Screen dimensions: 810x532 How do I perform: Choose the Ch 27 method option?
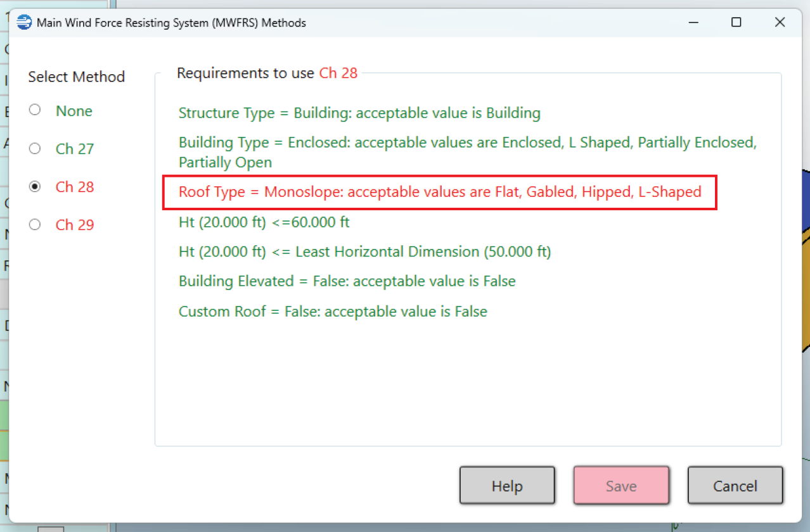35,149
